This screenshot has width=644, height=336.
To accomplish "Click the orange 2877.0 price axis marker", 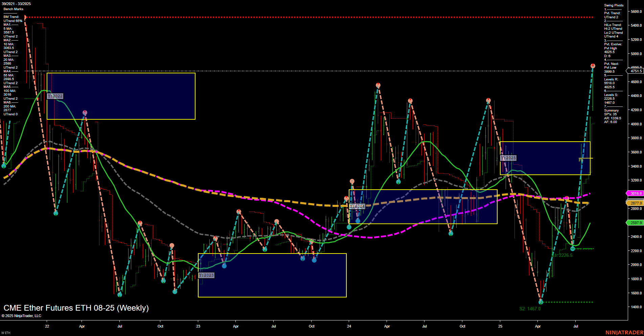I will click(x=635, y=203).
